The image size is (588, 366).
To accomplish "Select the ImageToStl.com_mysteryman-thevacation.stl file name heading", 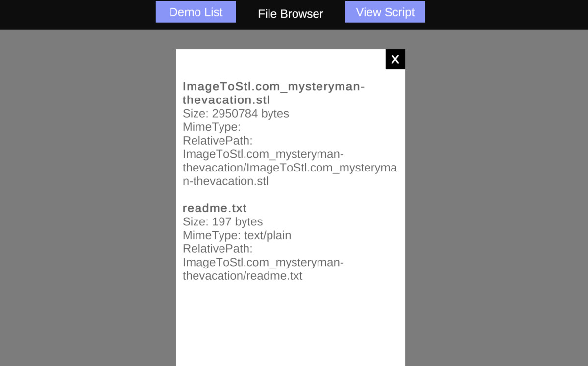I will [x=274, y=93].
